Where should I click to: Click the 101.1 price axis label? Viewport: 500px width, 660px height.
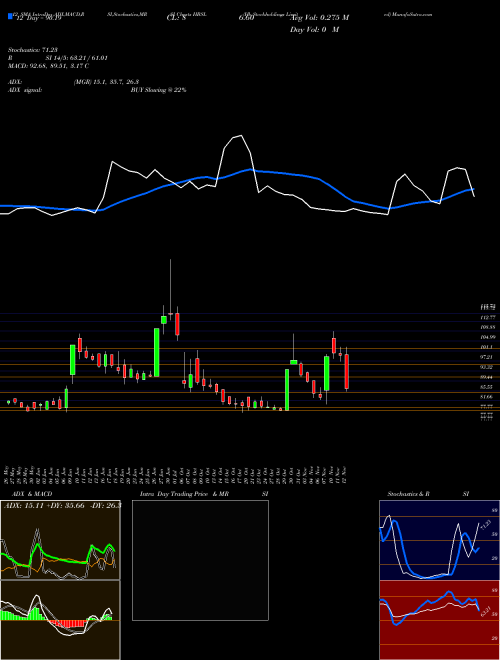(486, 347)
